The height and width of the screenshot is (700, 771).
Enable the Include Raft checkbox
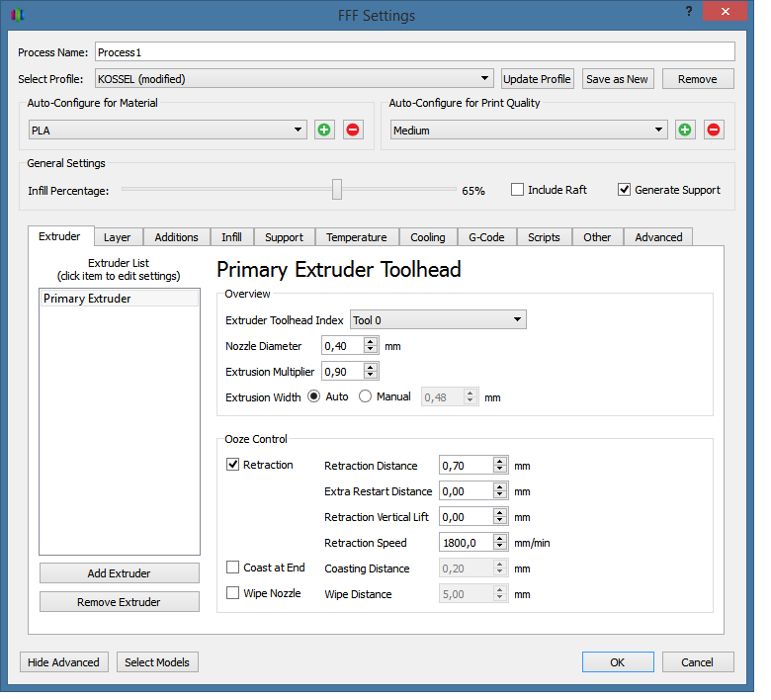point(517,190)
